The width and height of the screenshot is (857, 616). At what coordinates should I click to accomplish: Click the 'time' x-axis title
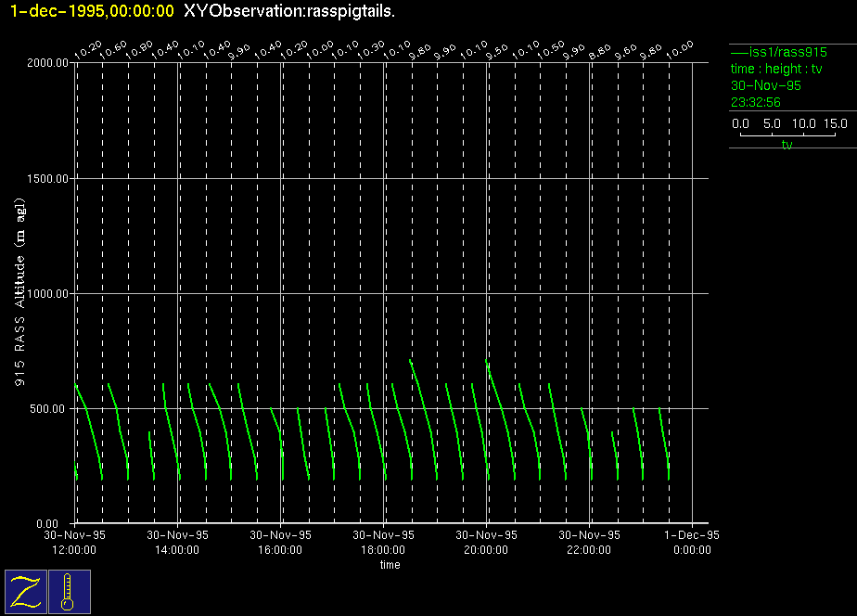coord(390,565)
